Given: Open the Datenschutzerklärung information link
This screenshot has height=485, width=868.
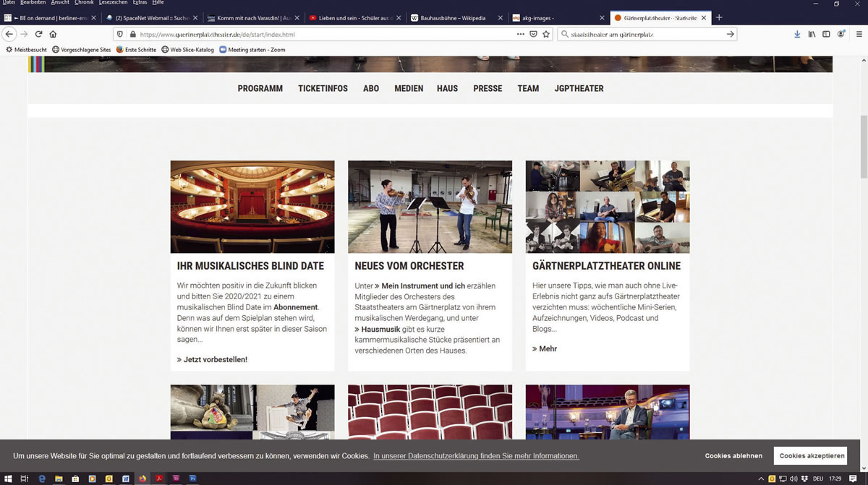Looking at the screenshot, I should point(476,456).
